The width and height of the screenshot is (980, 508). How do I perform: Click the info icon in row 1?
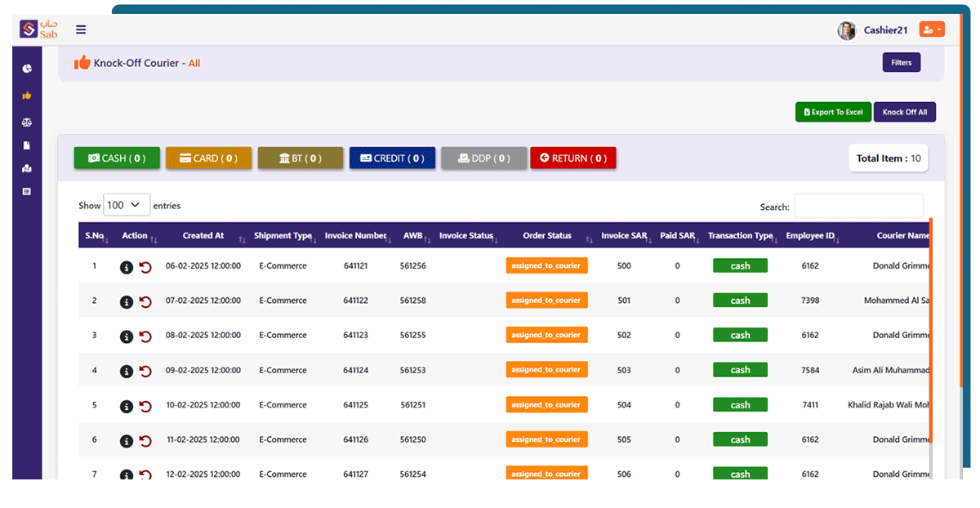click(x=127, y=267)
